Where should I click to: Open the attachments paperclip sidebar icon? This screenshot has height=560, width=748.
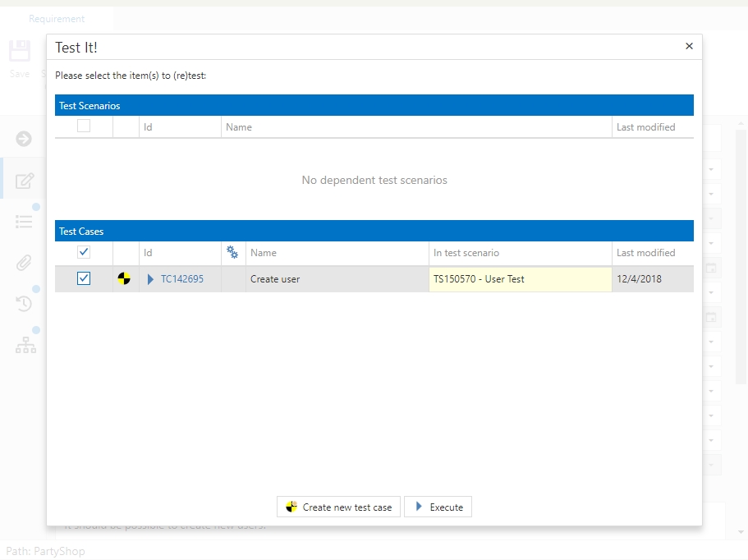click(25, 263)
